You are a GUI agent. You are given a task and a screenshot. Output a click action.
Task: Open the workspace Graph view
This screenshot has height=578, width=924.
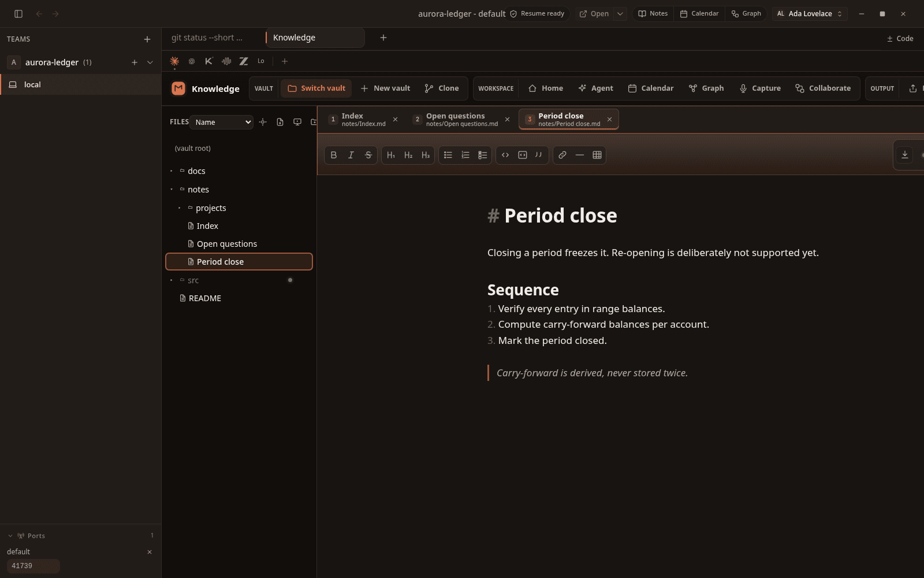coord(706,88)
